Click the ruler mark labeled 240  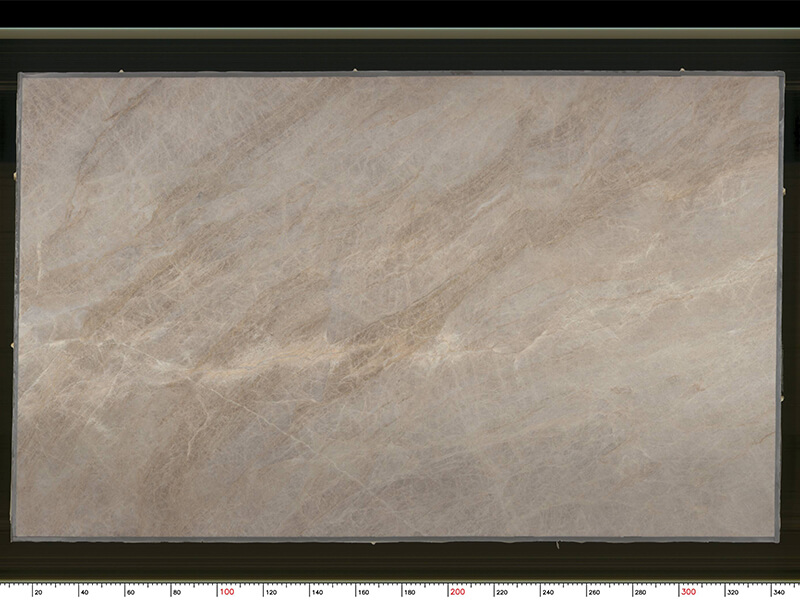tap(548, 592)
